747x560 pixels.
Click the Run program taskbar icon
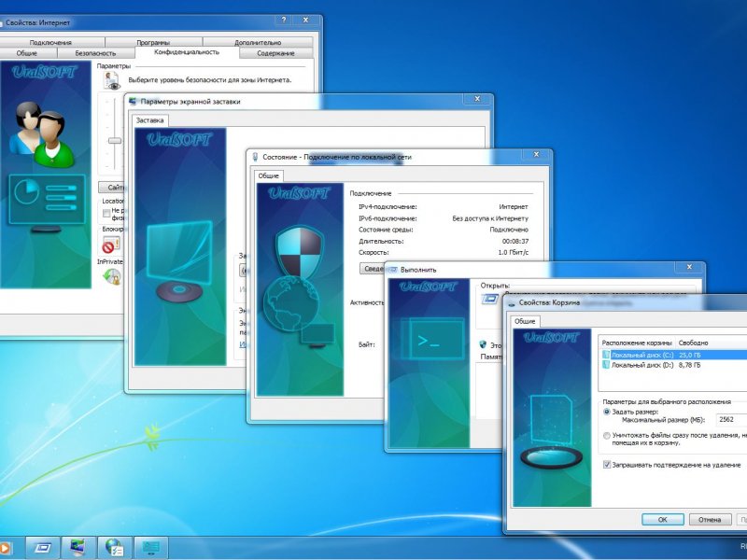point(42,548)
